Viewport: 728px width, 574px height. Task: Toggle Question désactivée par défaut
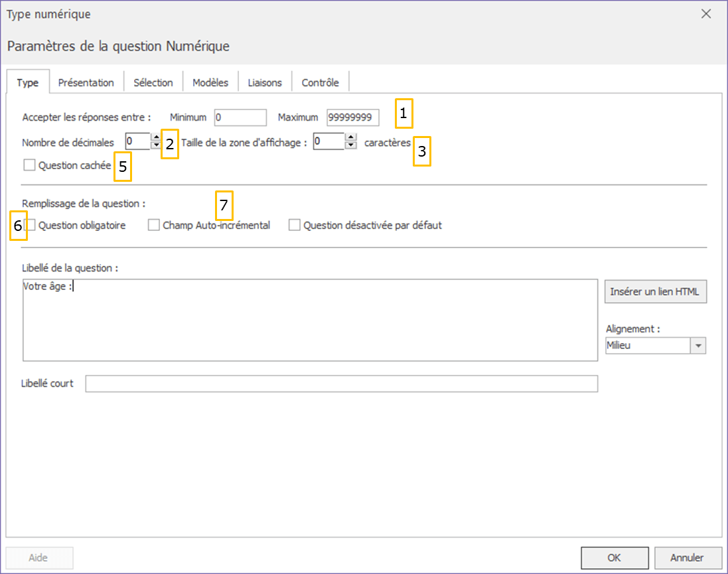pos(295,225)
